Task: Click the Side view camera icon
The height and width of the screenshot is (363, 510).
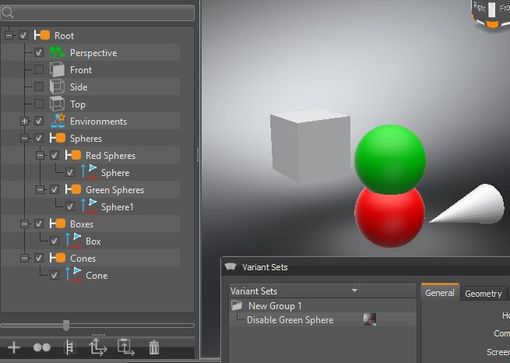Action: click(57, 87)
